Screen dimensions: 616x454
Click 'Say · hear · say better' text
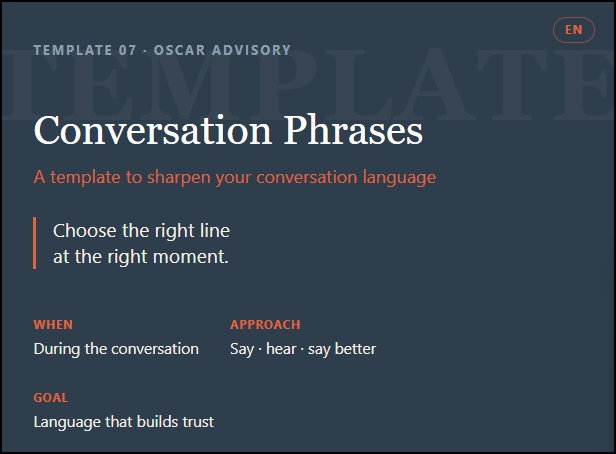coord(303,349)
